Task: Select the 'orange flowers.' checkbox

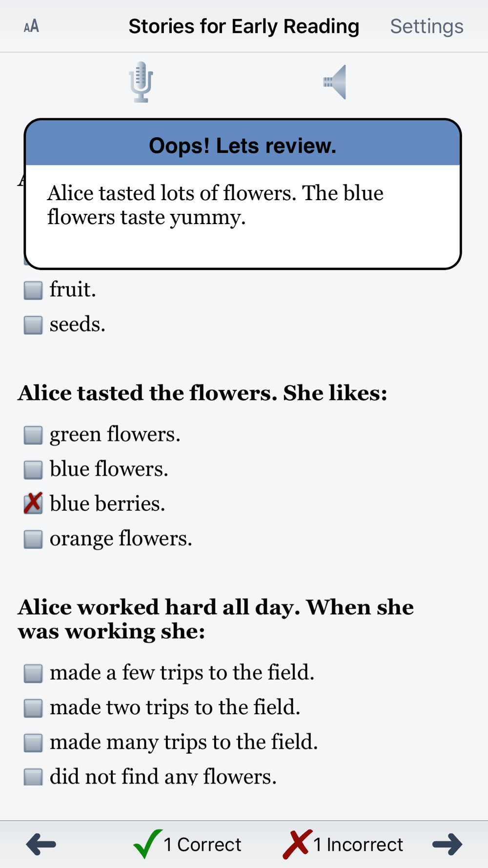Action: pos(33,539)
